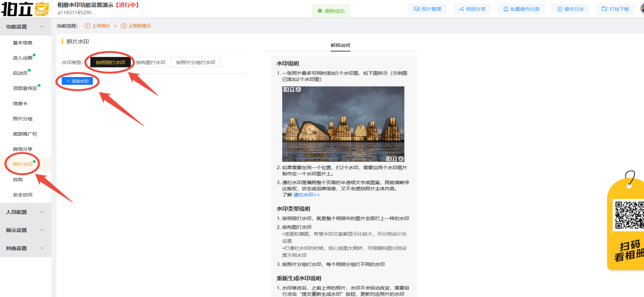
Task: Select 按照片分组打水印 watermark type
Action: click(195, 63)
